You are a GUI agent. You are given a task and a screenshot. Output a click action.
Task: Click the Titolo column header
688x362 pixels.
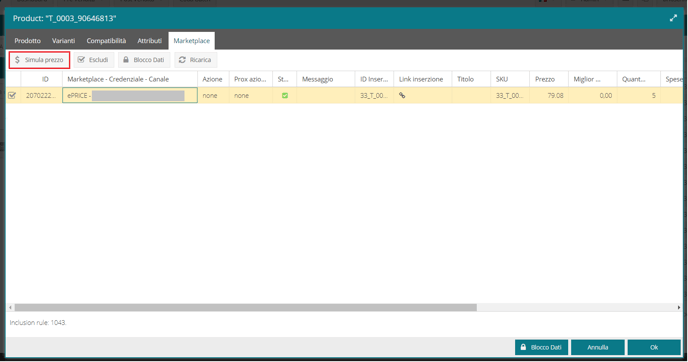pyautogui.click(x=471, y=79)
